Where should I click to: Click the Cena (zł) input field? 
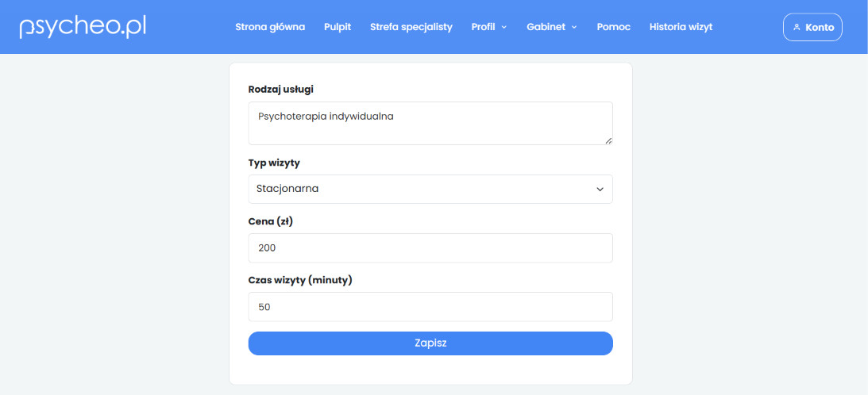click(x=430, y=247)
